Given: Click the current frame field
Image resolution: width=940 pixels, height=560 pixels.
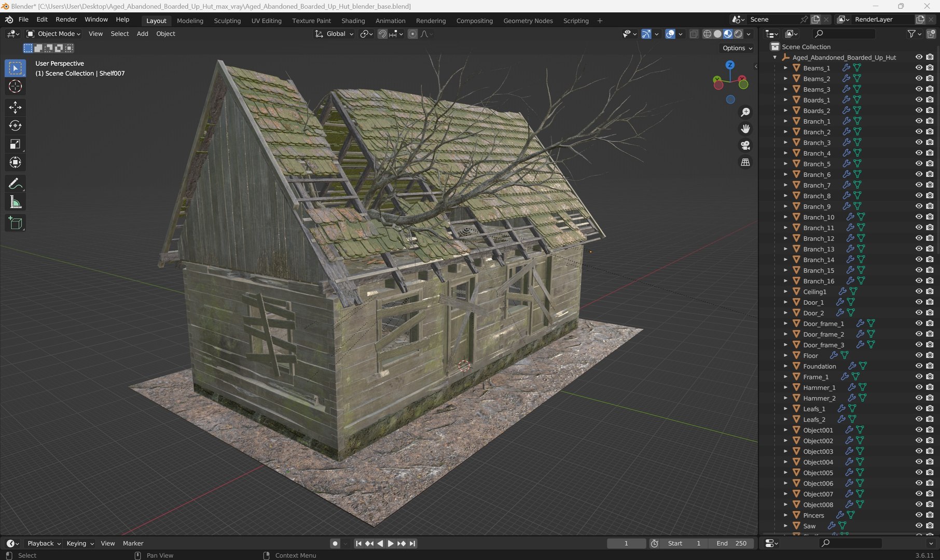Looking at the screenshot, I should pos(626,543).
